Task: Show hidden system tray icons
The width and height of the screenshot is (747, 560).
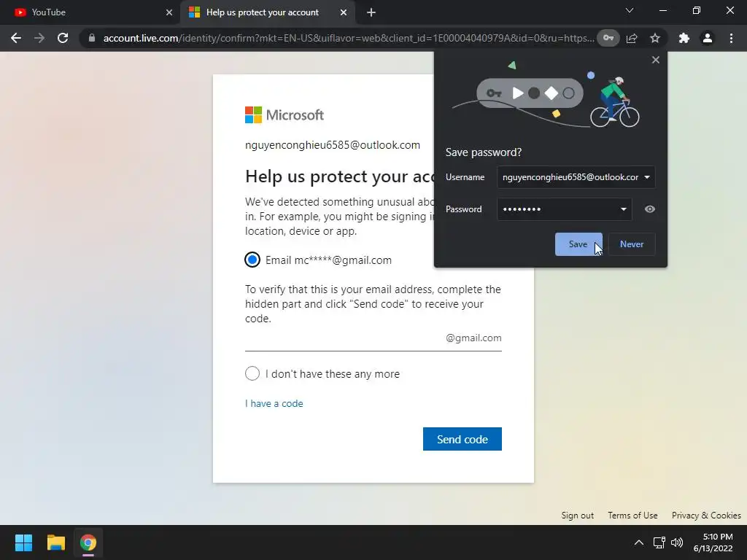Action: [x=639, y=542]
